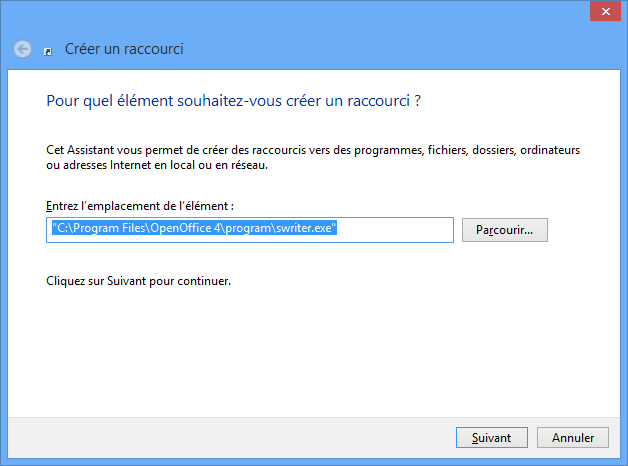Screen dimensions: 628x466
Task: Click the Parcourir... button
Action: click(505, 230)
